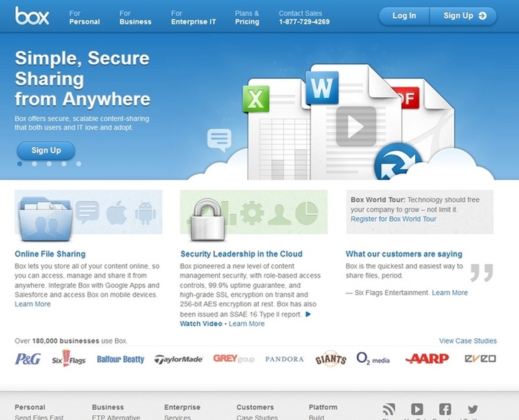The height and width of the screenshot is (420, 519).
Task: Select the last carousel slide dot
Action: click(78, 164)
